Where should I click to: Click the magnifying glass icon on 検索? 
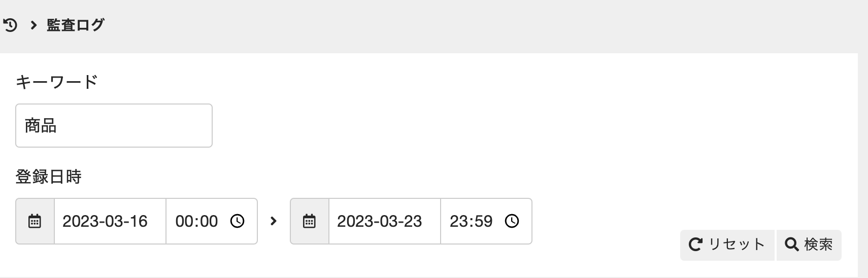(791, 245)
